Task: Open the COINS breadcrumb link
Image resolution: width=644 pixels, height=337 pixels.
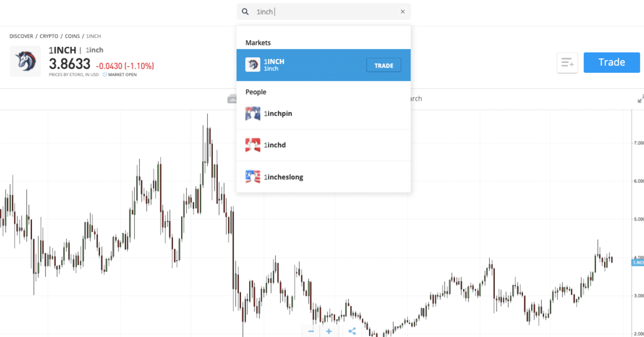Action: [72, 36]
